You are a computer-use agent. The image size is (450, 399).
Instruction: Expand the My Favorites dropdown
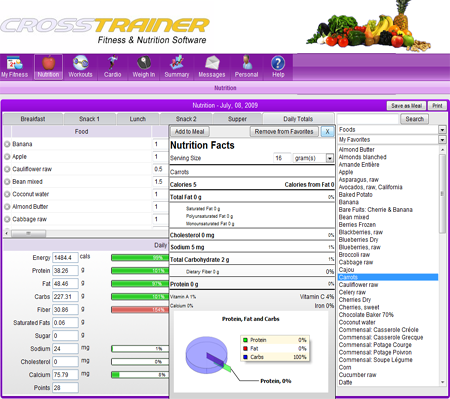pos(442,140)
